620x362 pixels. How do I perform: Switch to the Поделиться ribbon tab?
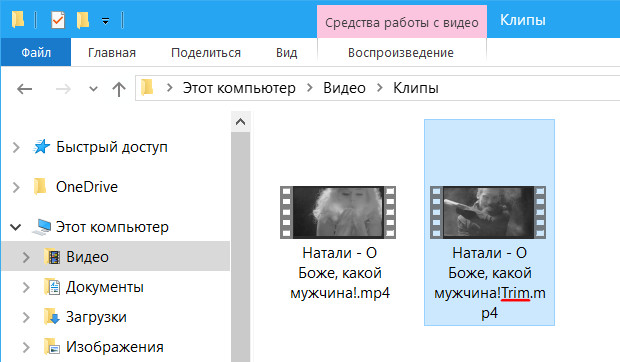[206, 53]
